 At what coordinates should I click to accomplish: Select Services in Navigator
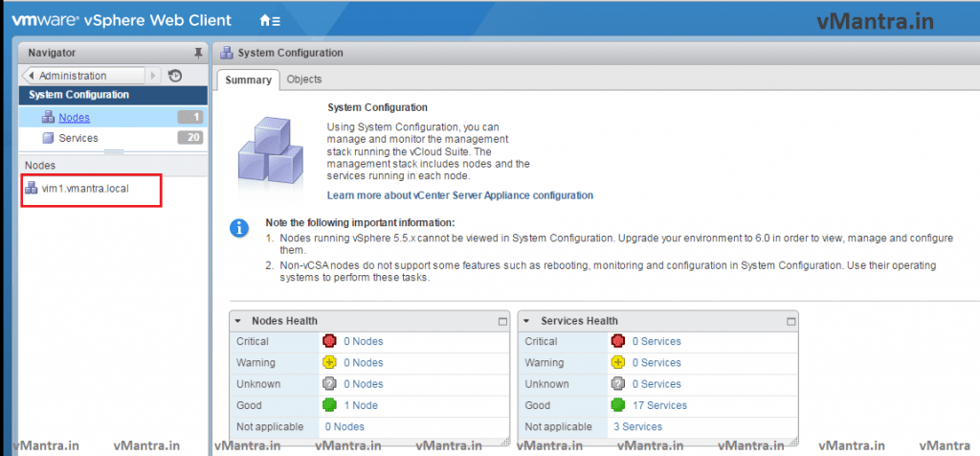click(x=78, y=138)
